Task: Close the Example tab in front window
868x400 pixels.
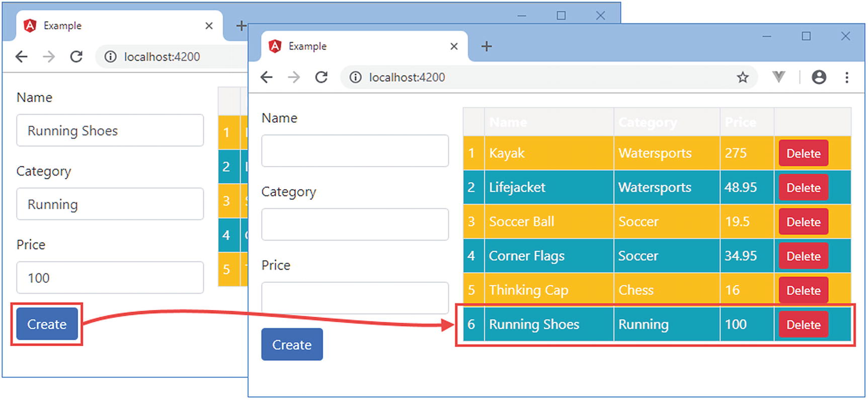Action: tap(454, 47)
